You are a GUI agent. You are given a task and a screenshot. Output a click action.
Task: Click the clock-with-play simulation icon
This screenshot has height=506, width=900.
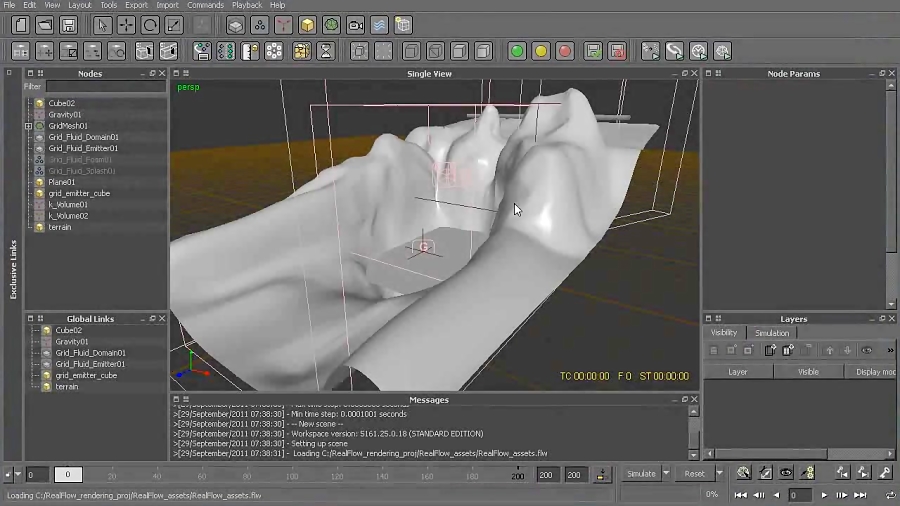point(699,52)
